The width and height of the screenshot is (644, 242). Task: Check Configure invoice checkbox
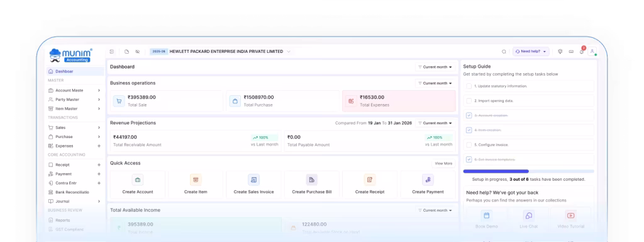click(x=469, y=145)
